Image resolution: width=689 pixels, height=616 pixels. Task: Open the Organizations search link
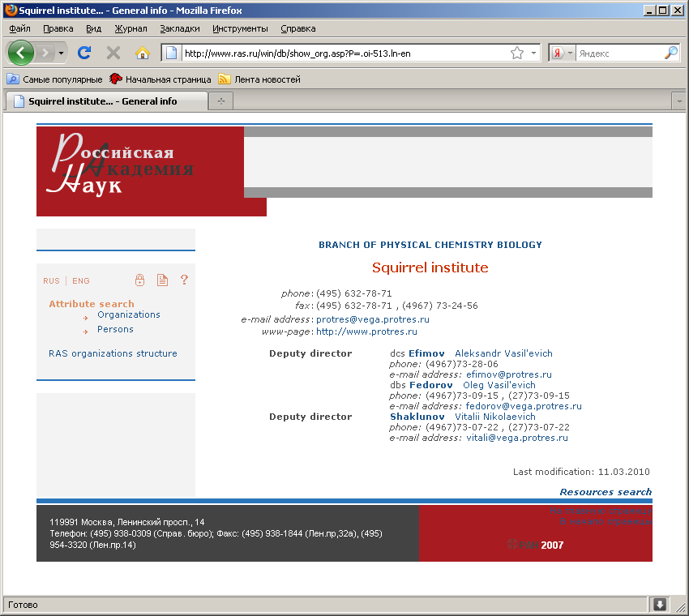[128, 314]
